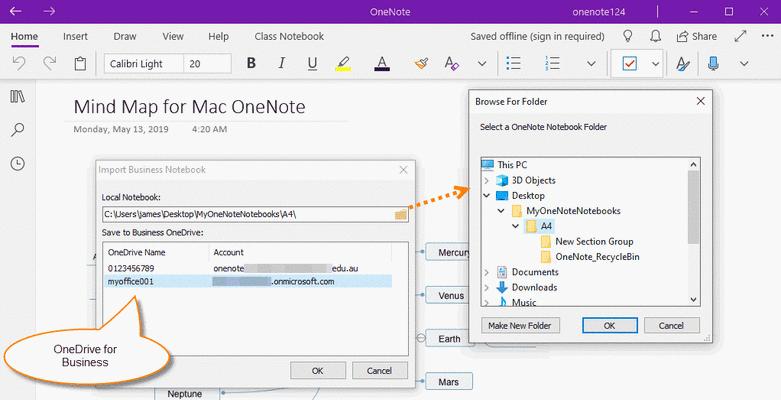781x400 pixels.
Task: Toggle italic formatting
Action: pos(282,63)
